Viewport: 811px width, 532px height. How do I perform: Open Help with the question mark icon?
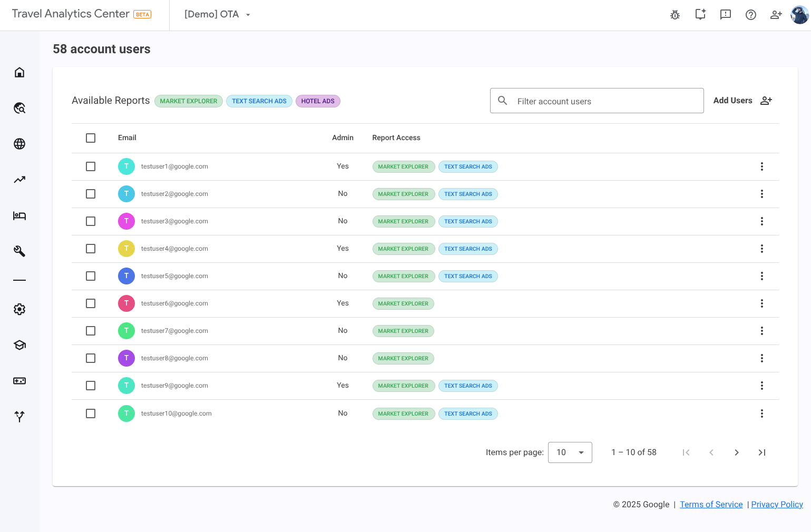(x=750, y=15)
